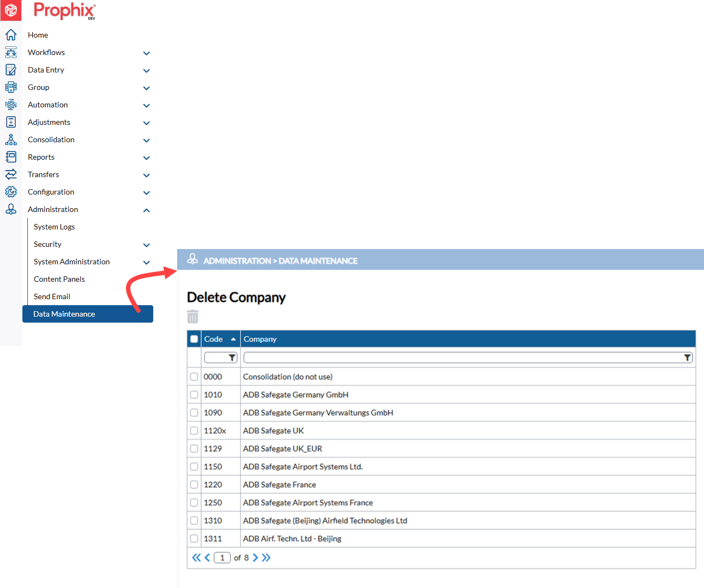Screen dimensions: 704x588
Task: Check the box for company 1010
Action: [x=194, y=395]
